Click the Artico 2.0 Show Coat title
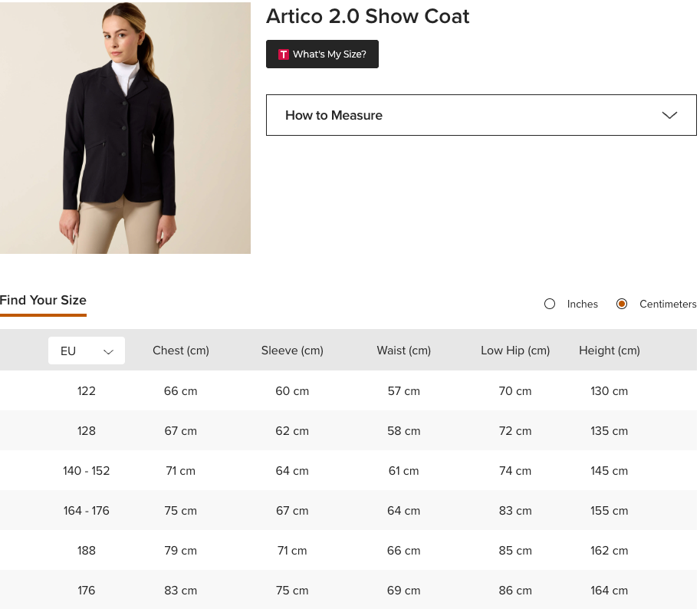Screen dimensions: 700x609 pos(367,16)
